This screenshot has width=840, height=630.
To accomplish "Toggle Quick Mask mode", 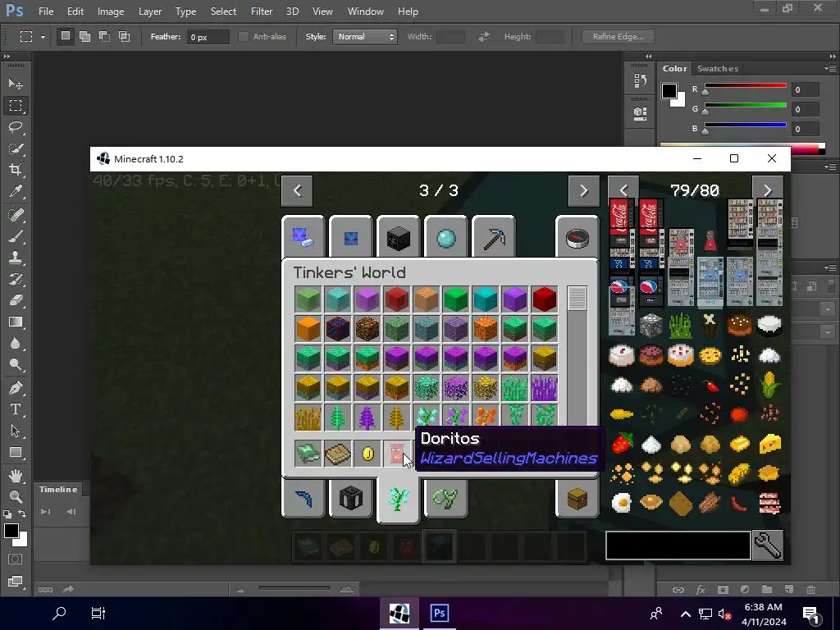I will point(16,559).
